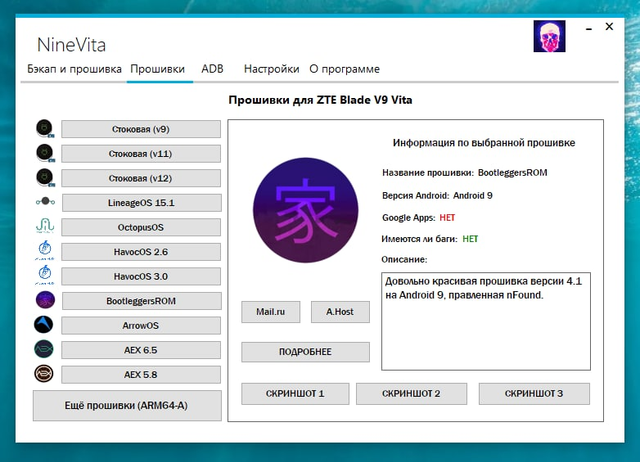Click the stock v12 firmware icon
Viewport: 640px width, 462px height.
click(45, 178)
